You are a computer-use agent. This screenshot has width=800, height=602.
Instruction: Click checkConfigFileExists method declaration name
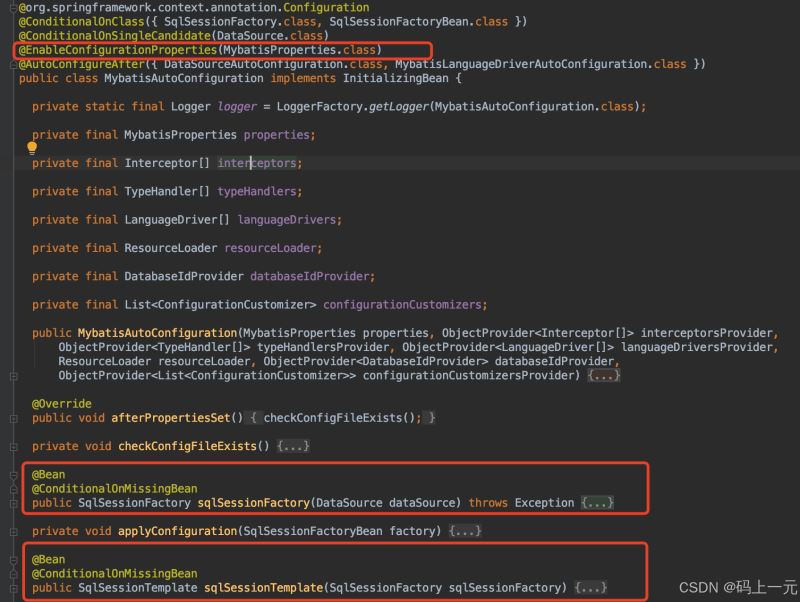187,446
